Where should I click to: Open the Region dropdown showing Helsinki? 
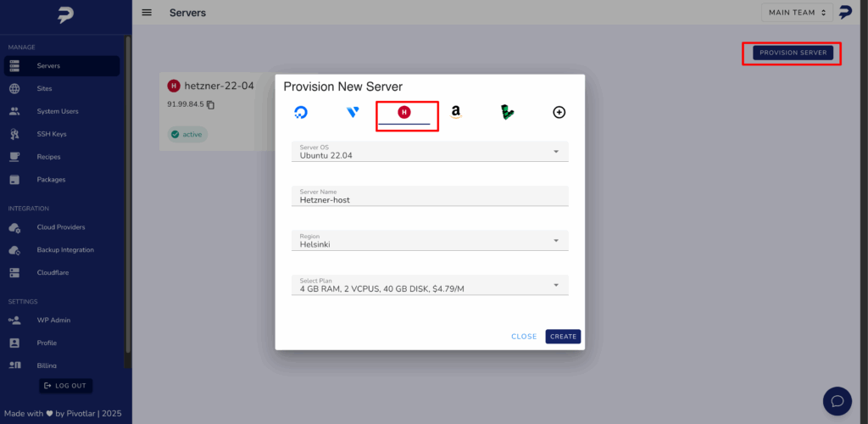click(x=430, y=240)
